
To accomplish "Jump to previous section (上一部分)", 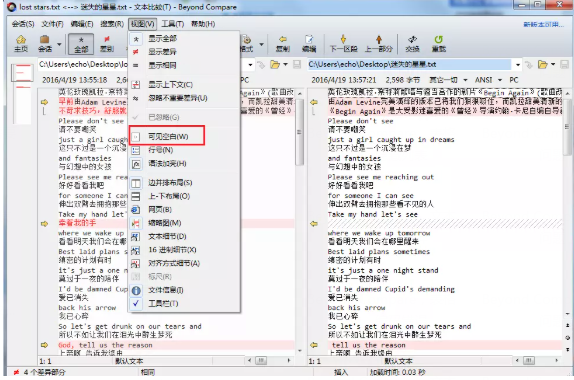I will coord(379,44).
